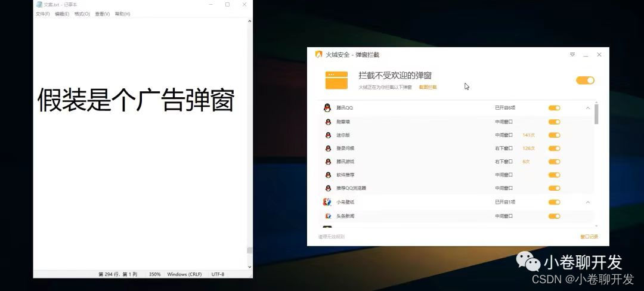Screen dimensions: 644x291
Task: Click the 126次 block count
Action: click(528, 148)
